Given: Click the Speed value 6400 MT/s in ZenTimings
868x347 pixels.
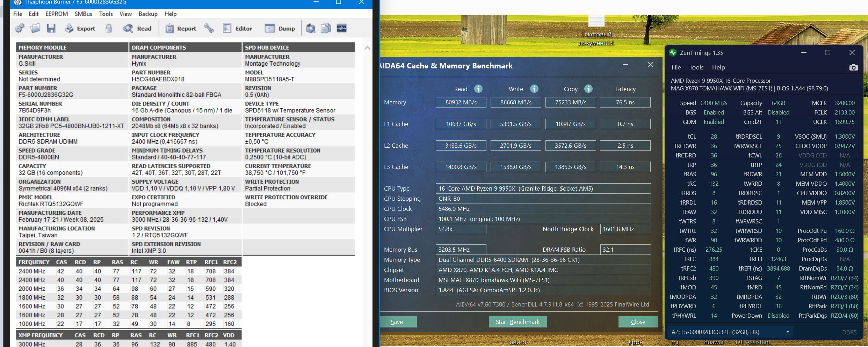Looking at the screenshot, I should (x=714, y=103).
